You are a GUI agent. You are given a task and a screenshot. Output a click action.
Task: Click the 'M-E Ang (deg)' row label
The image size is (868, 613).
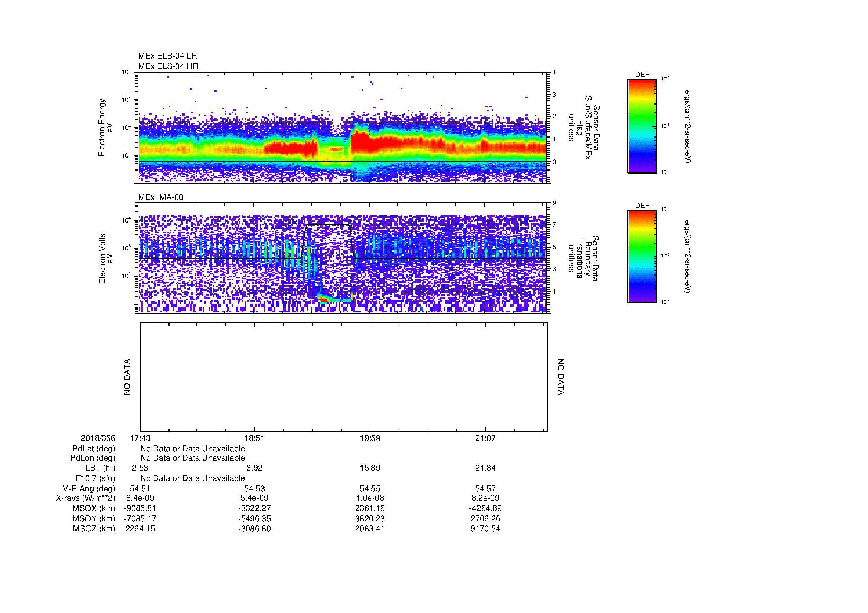pyautogui.click(x=89, y=489)
